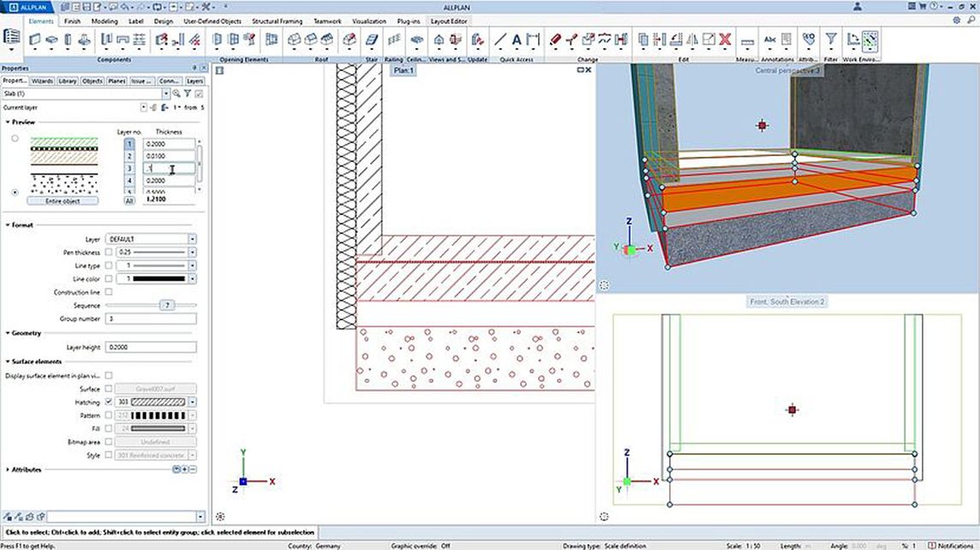Click the Measure ruler icon
This screenshot has height=550, width=980.
[x=747, y=39]
